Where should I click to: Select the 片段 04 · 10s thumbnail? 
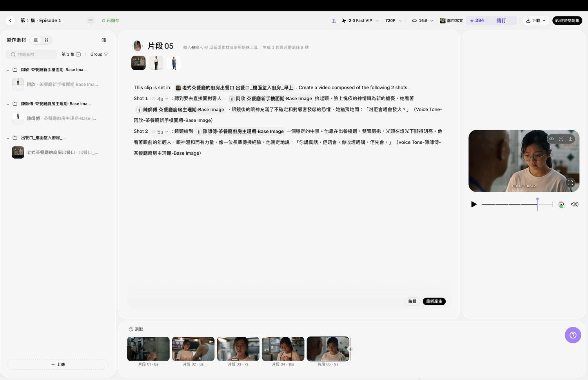[x=283, y=349]
